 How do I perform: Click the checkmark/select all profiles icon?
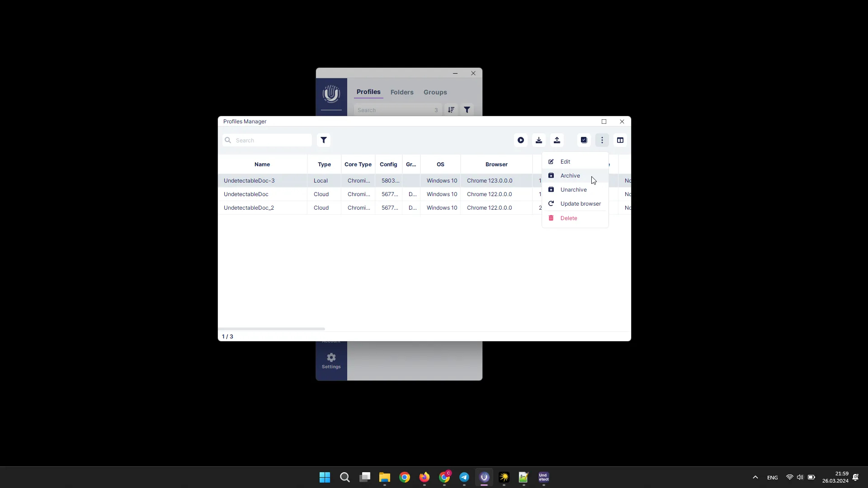pos(584,140)
